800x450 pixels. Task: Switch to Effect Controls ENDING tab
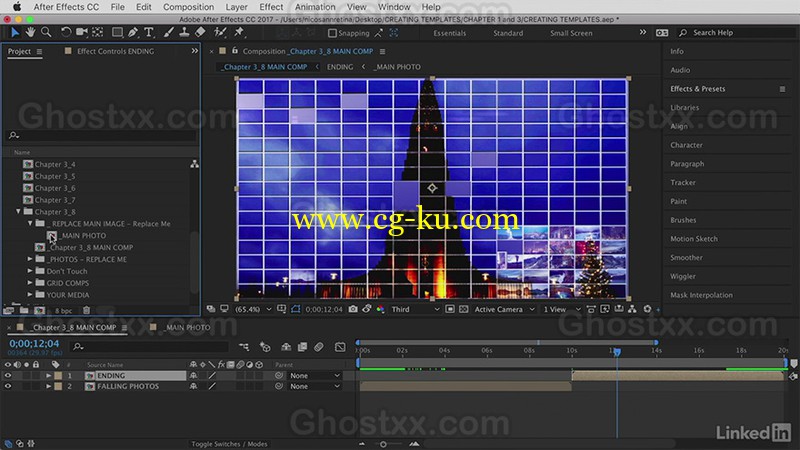coord(115,51)
